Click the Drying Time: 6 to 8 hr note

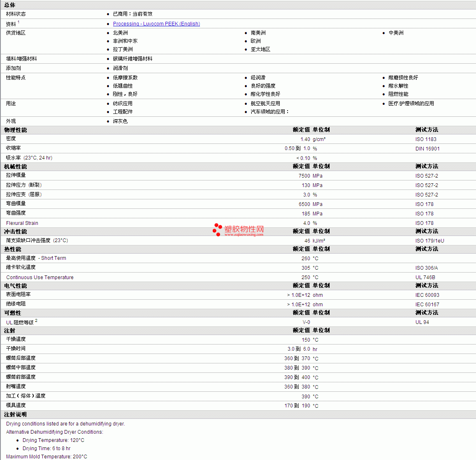coord(46,448)
